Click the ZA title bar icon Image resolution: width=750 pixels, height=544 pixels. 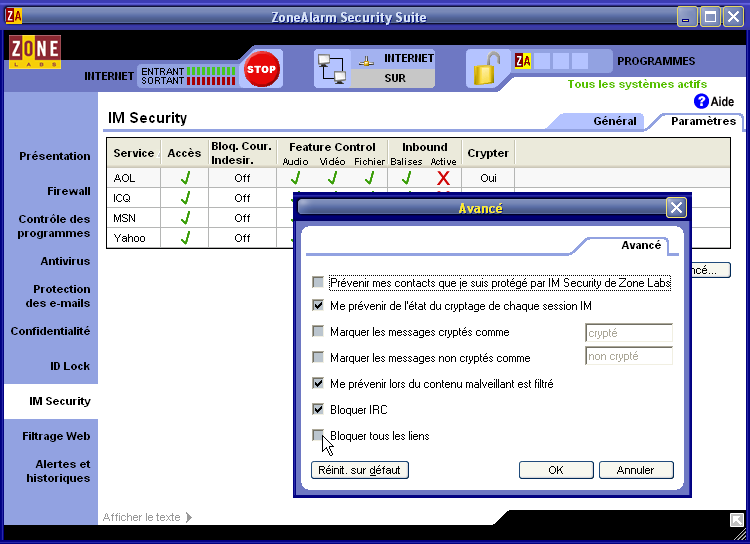click(x=13, y=16)
